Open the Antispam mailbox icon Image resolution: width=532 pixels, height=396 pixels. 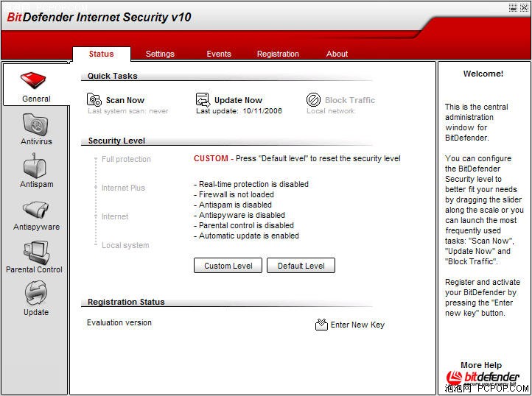click(35, 166)
